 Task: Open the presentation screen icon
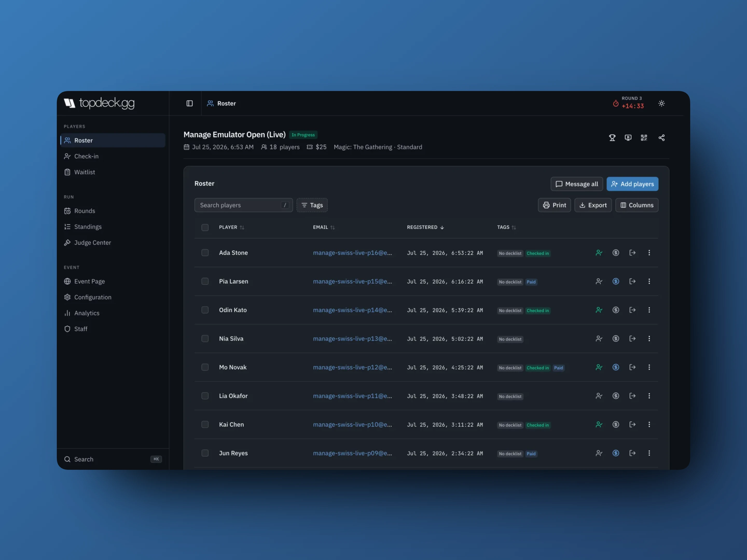[x=628, y=138]
